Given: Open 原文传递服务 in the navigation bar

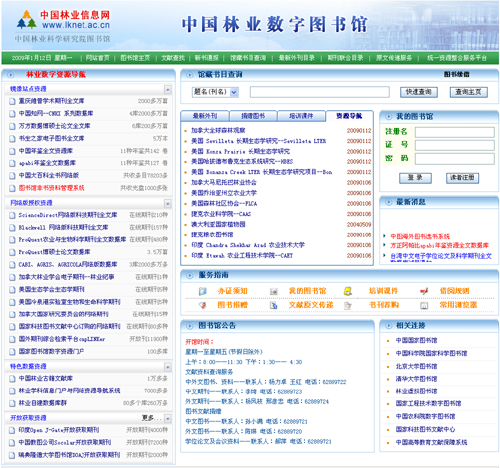Looking at the screenshot, I should [394, 58].
